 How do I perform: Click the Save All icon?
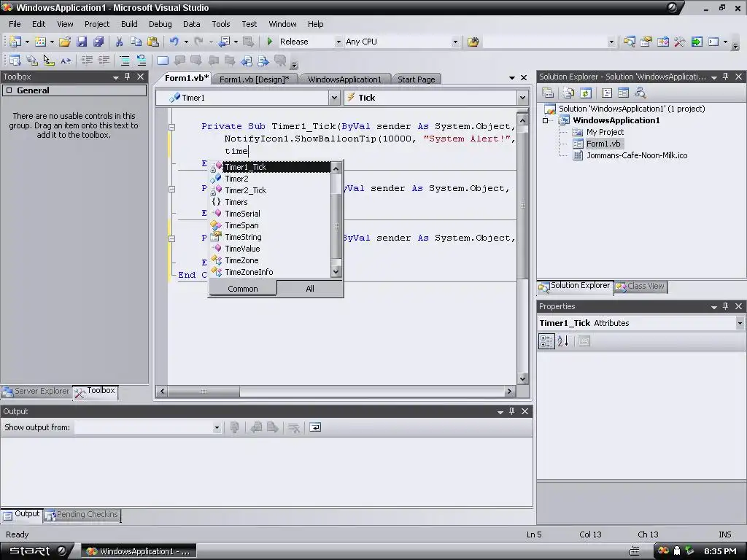point(98,42)
